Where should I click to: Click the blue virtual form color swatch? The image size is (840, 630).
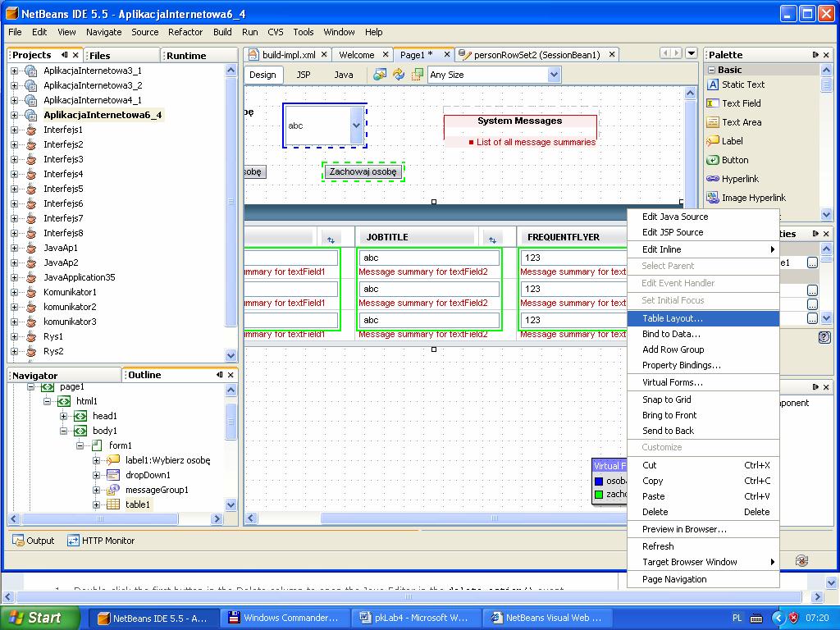pyautogui.click(x=599, y=481)
